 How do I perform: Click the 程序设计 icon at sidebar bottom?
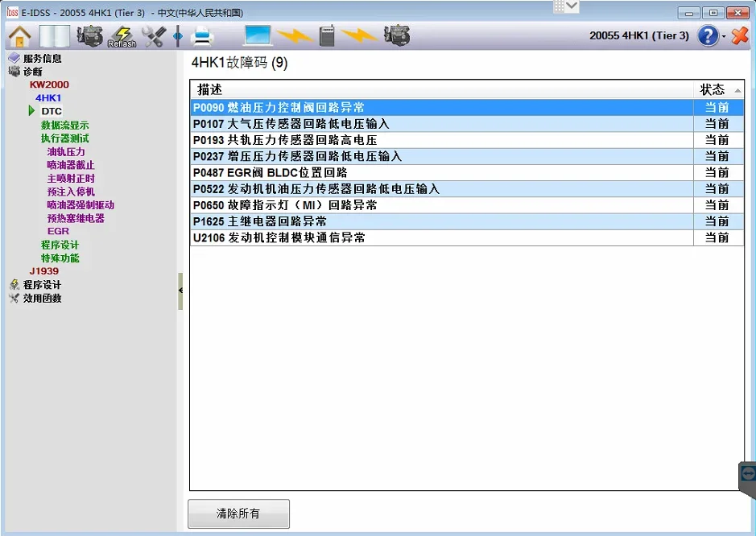[x=14, y=284]
